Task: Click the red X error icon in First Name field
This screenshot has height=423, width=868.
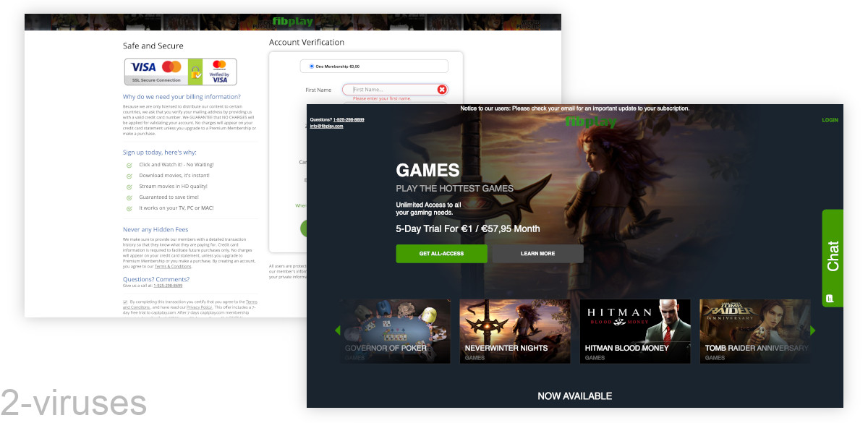Action: pyautogui.click(x=442, y=90)
